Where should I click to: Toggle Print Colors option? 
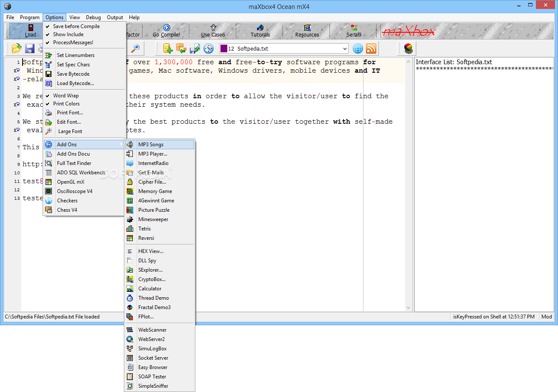[84, 104]
